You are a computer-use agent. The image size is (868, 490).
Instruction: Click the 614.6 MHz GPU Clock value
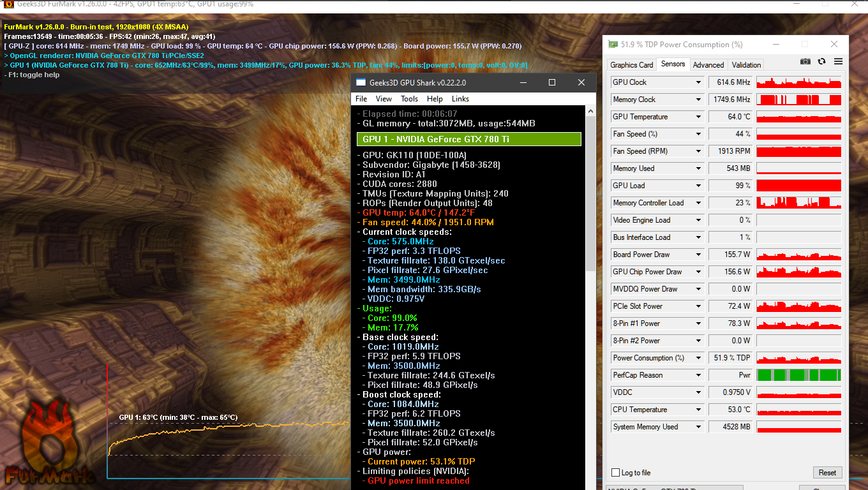(x=731, y=82)
